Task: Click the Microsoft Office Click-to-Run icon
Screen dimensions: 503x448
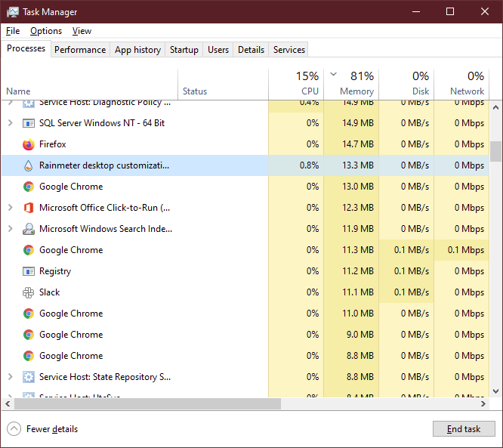Action: pos(29,208)
